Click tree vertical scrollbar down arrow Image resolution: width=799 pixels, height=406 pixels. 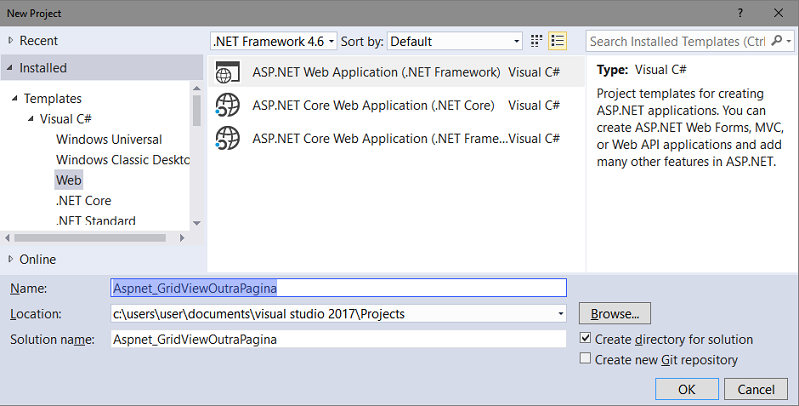pos(197,223)
